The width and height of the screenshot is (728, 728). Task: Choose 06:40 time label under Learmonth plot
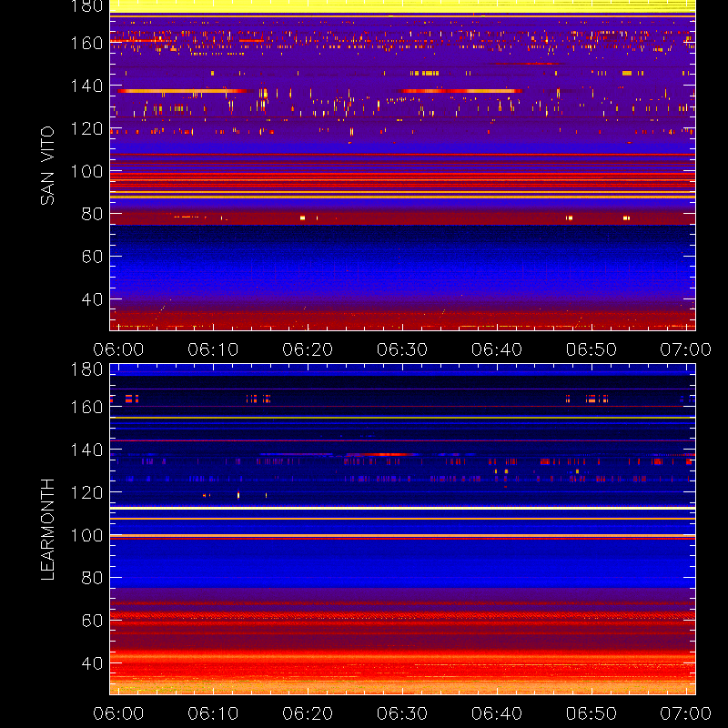pyautogui.click(x=497, y=713)
